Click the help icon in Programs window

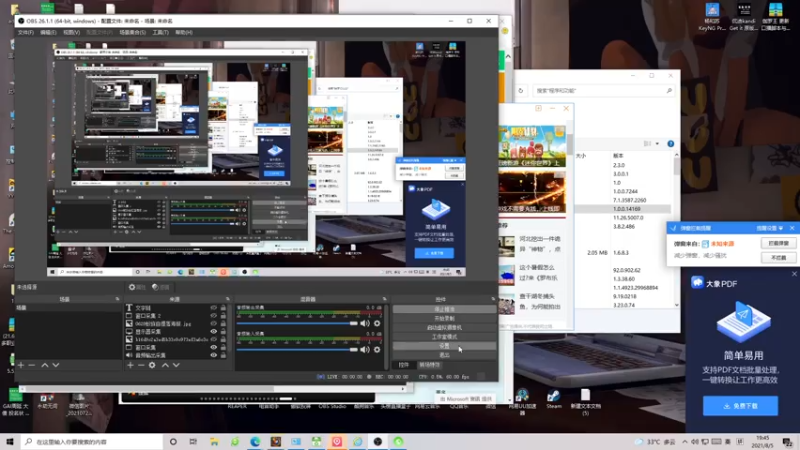click(x=670, y=144)
